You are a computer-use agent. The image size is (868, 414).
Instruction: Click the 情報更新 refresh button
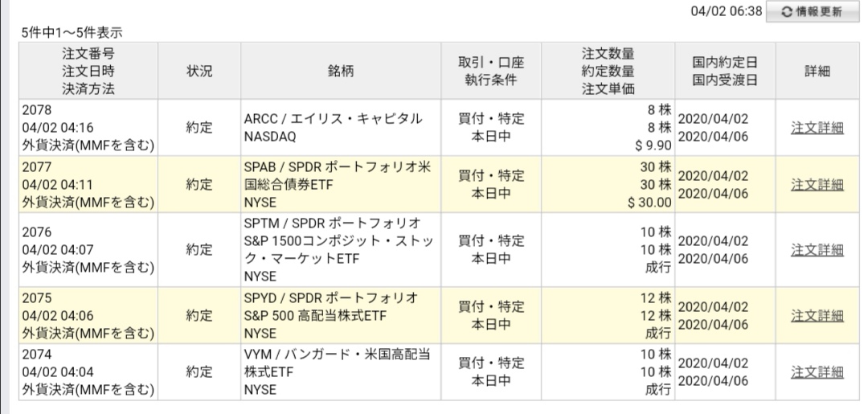[813, 11]
